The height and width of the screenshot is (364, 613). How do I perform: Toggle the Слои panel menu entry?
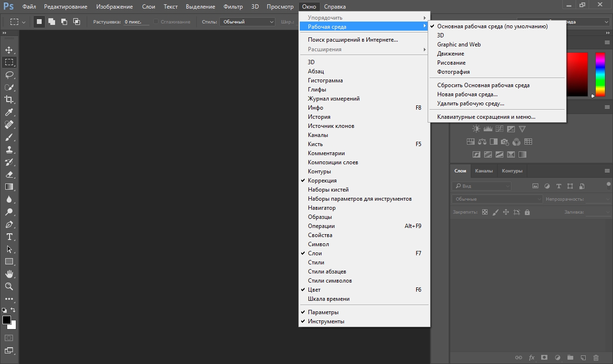pos(315,253)
